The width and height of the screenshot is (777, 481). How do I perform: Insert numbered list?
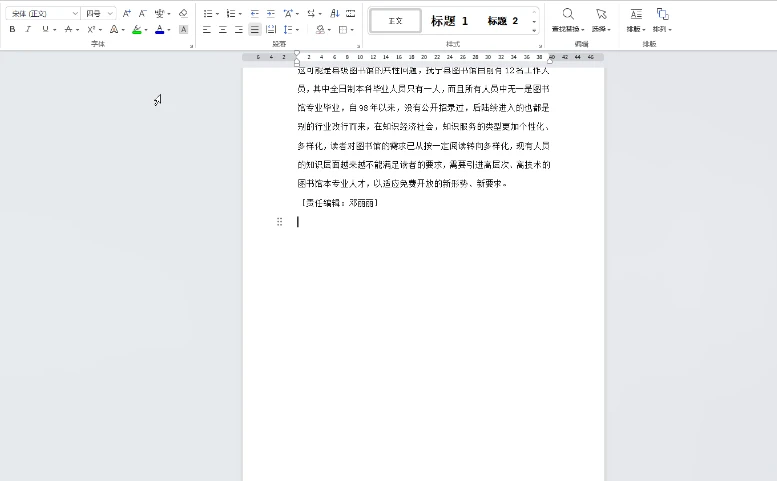tap(231, 13)
